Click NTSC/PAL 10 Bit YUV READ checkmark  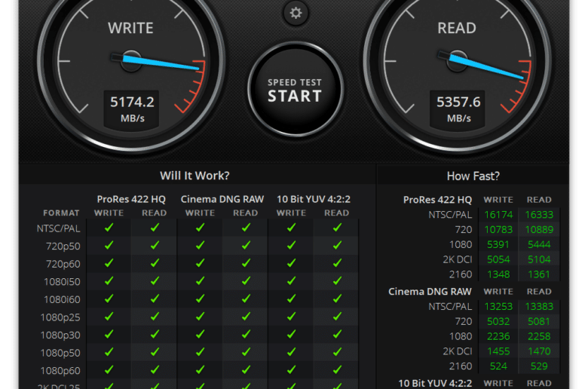pos(337,228)
